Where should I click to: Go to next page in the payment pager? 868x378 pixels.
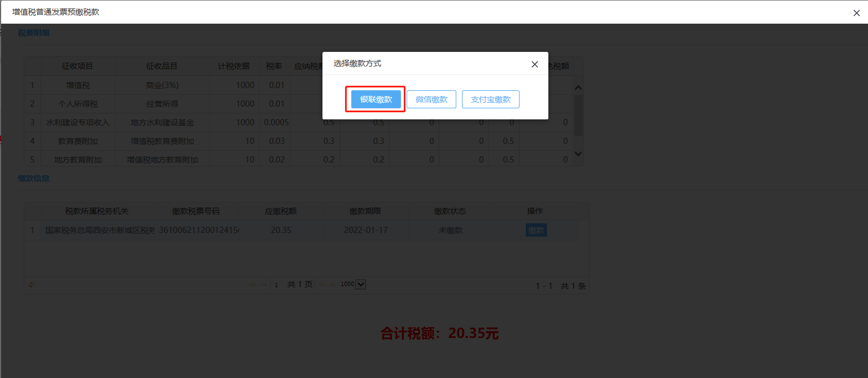click(322, 285)
